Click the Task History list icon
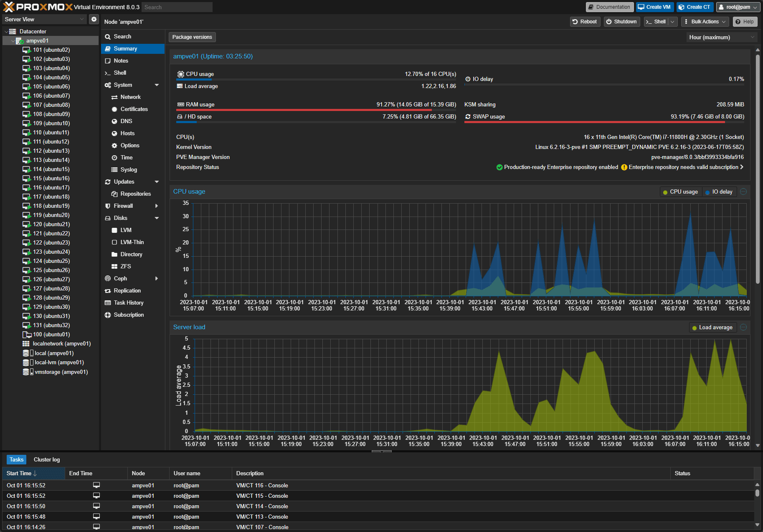 (108, 303)
